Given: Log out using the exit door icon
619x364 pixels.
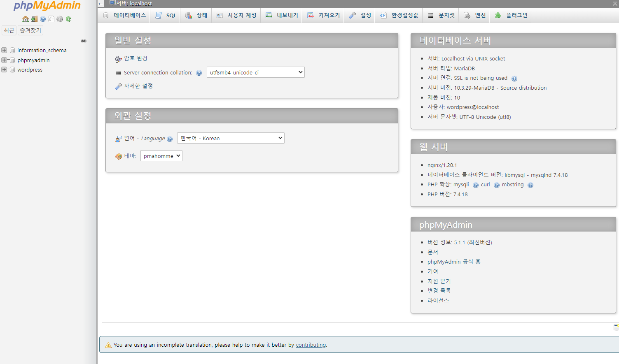Looking at the screenshot, I should pyautogui.click(x=34, y=19).
